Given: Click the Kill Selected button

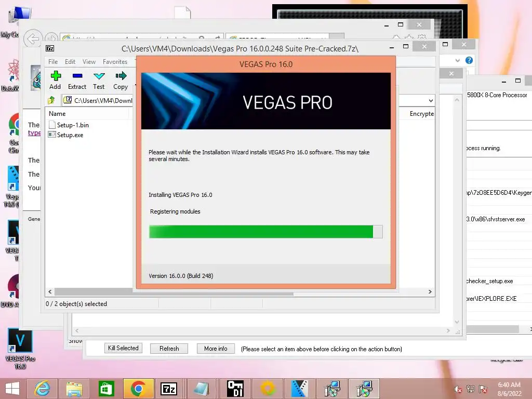Looking at the screenshot, I should pyautogui.click(x=123, y=348).
